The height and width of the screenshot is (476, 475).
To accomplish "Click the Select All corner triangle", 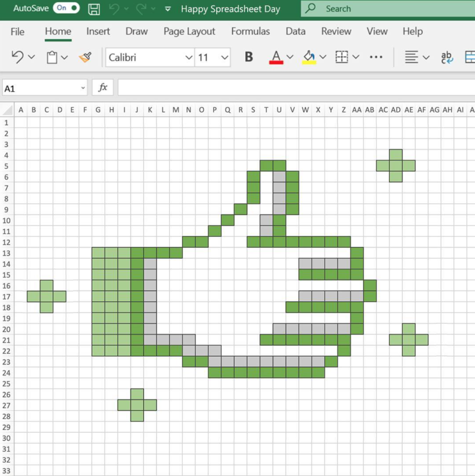I will 7,110.
